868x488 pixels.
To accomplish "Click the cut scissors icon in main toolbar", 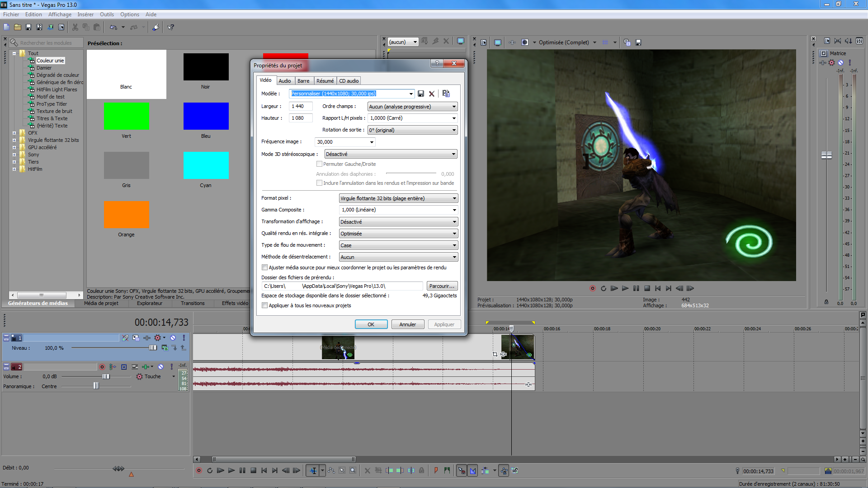I will [x=75, y=27].
